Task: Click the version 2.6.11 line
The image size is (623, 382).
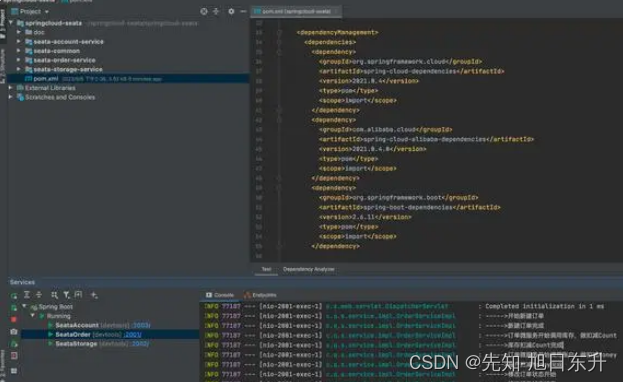Action: (365, 217)
